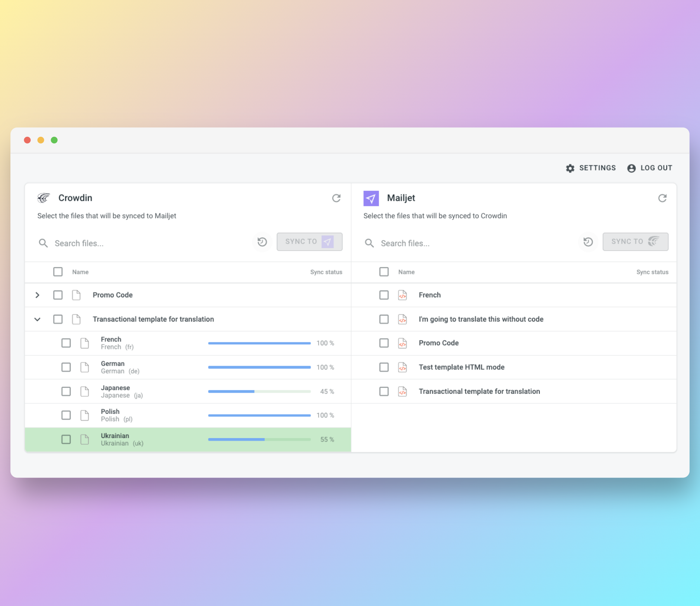This screenshot has height=606, width=700.
Task: Click the Ukrainian 55% progress bar
Action: (259, 440)
